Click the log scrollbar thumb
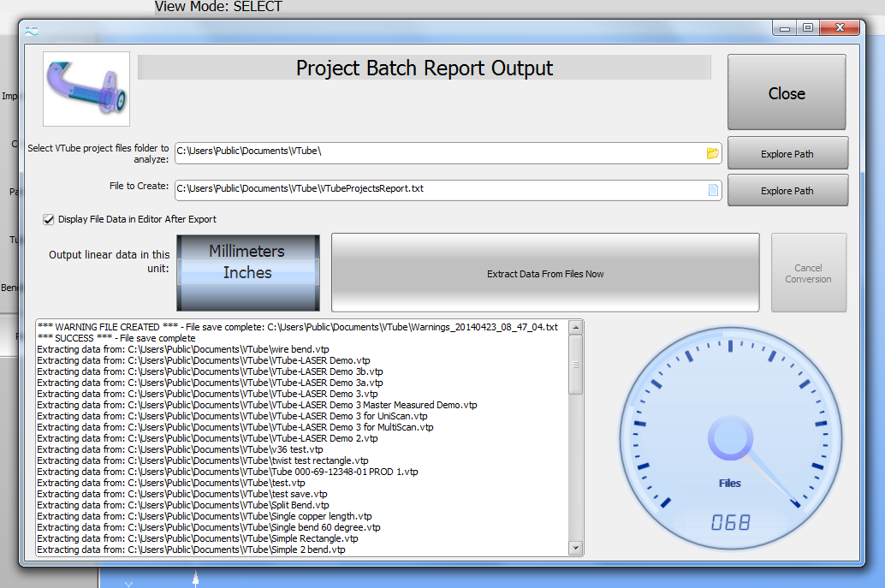The image size is (885, 588). click(x=576, y=364)
